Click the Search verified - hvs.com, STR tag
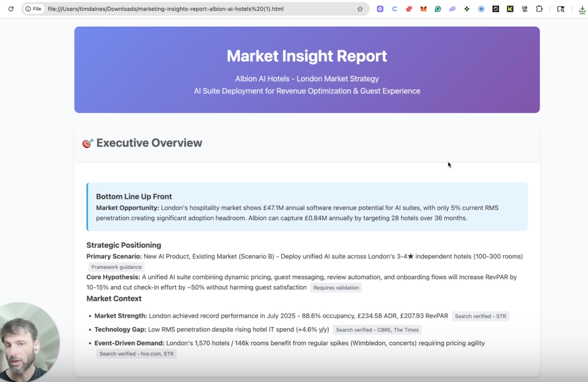 [136, 354]
